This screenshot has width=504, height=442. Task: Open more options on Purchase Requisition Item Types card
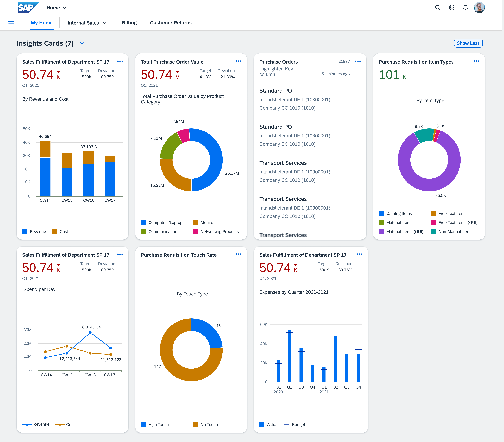[x=476, y=61]
